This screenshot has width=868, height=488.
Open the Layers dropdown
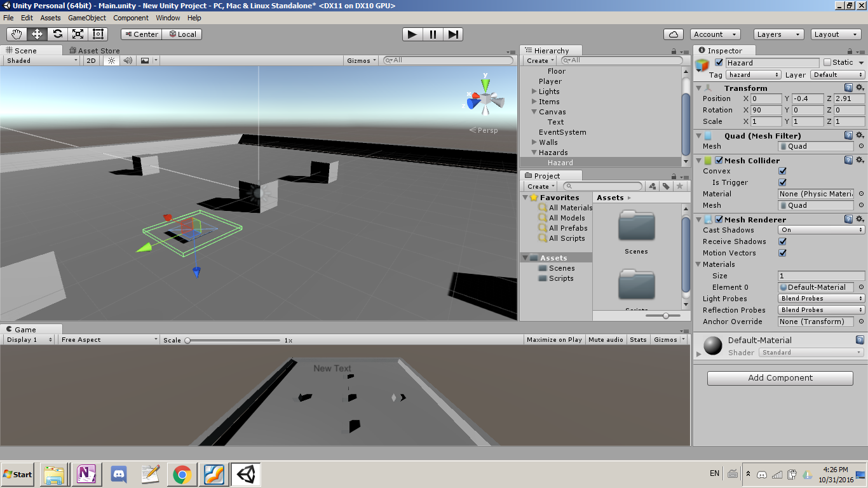click(x=778, y=34)
